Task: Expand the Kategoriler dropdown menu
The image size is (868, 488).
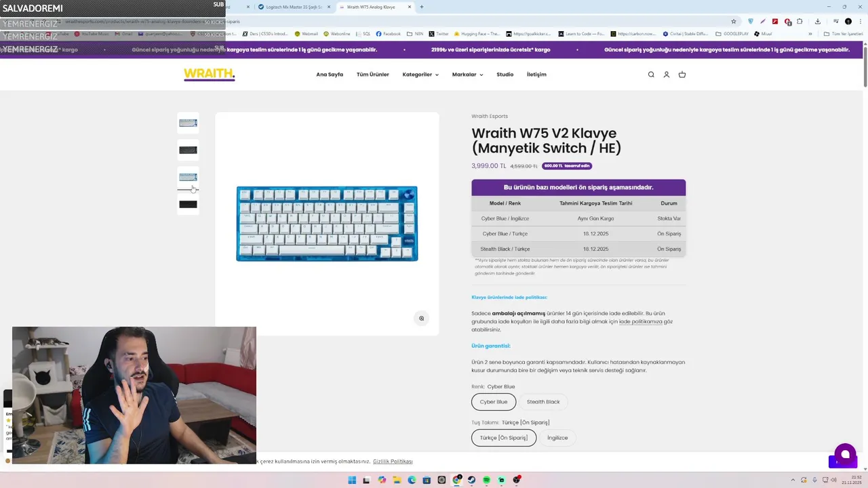Action: click(x=420, y=75)
